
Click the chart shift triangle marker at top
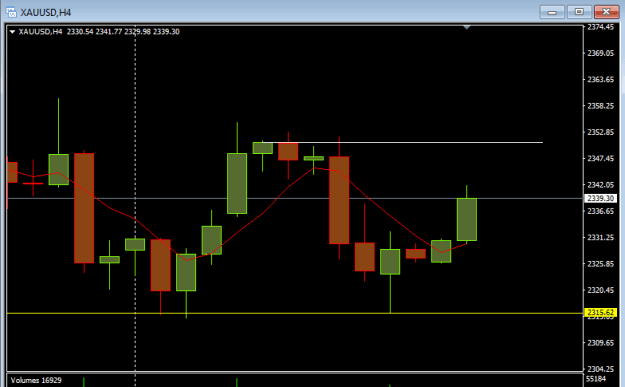coord(467,28)
